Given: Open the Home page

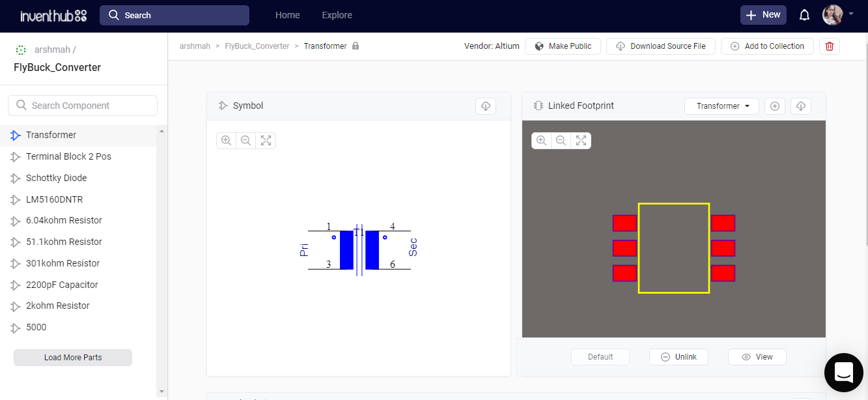Looking at the screenshot, I should (x=288, y=15).
